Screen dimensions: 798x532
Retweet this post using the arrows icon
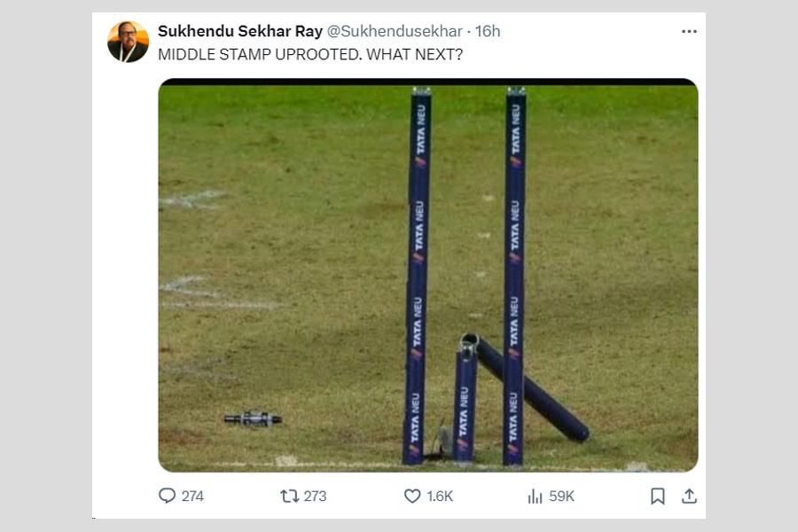(289, 497)
